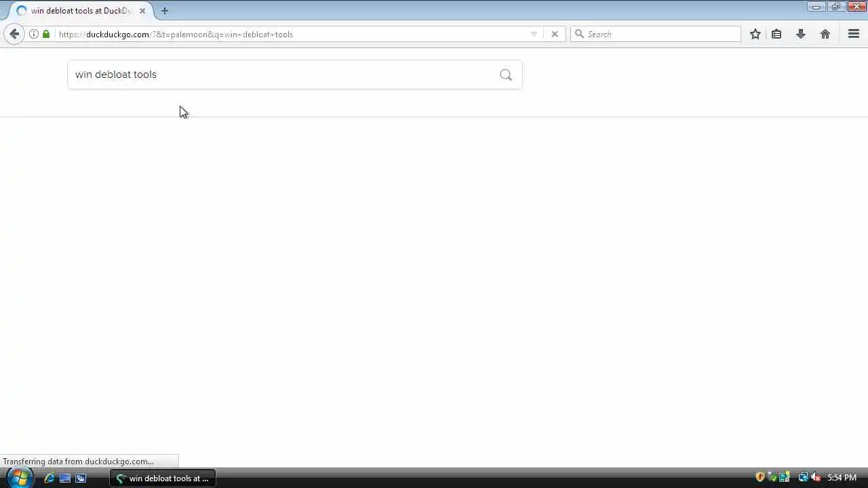The width and height of the screenshot is (868, 488).
Task: Open a new tab with plus button
Action: tap(165, 11)
